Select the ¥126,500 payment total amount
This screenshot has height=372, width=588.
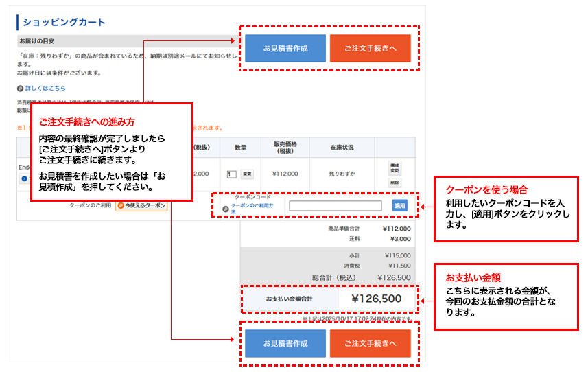pos(377,299)
